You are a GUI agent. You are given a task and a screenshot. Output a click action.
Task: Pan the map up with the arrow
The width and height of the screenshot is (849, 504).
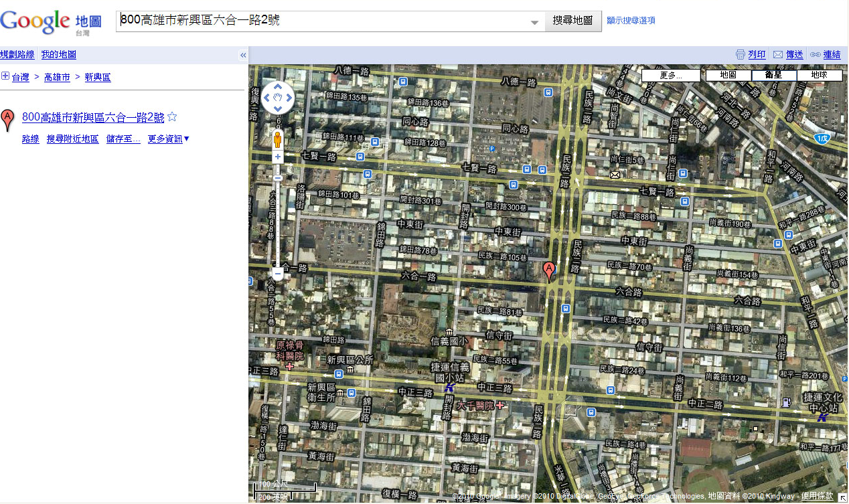[x=277, y=87]
